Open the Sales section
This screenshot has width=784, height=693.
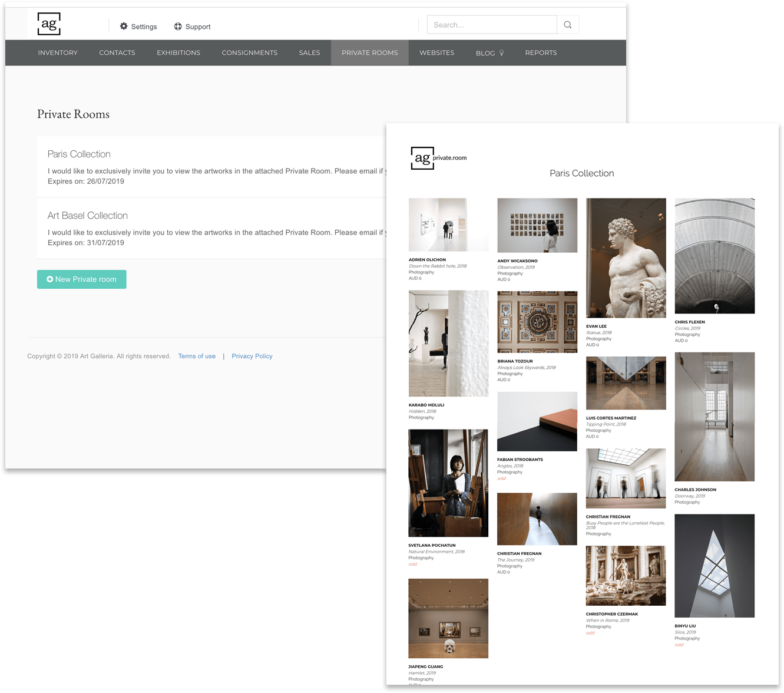[x=309, y=53]
